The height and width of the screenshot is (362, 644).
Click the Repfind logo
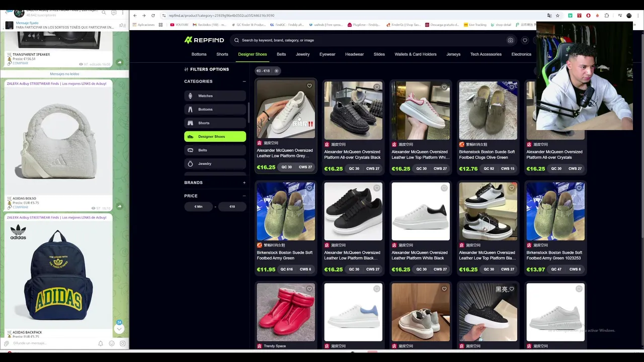(204, 40)
